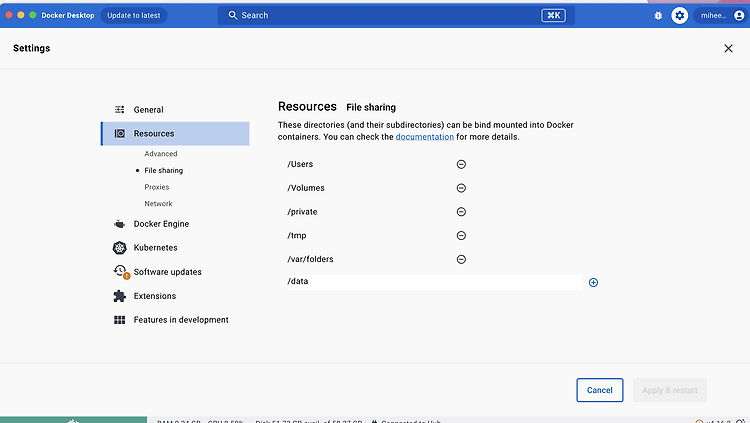
Task: Click the /var/folders path text
Action: pyautogui.click(x=310, y=259)
